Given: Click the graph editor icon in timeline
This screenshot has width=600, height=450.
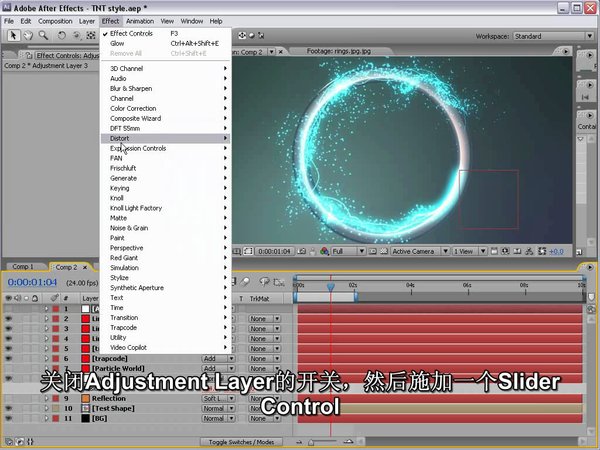Looking at the screenshot, I should (279, 282).
